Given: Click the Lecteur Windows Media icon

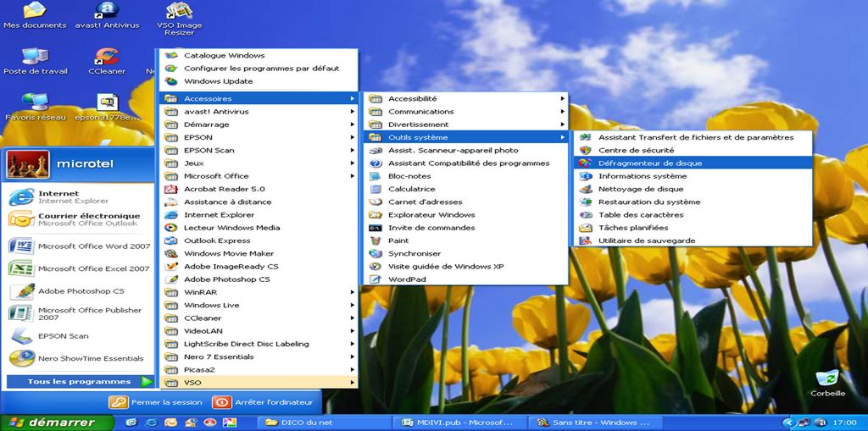Looking at the screenshot, I should pos(171,228).
